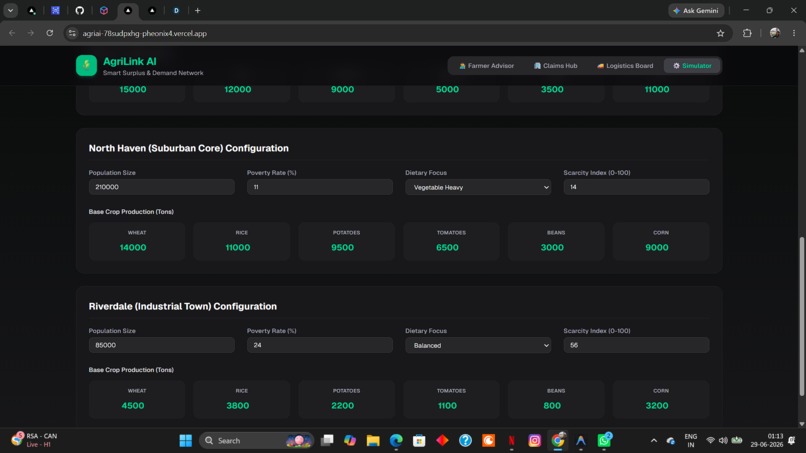Screen dimensions: 806x453
Task: Edit the North Haven Poverty Rate field
Action: 320,187
